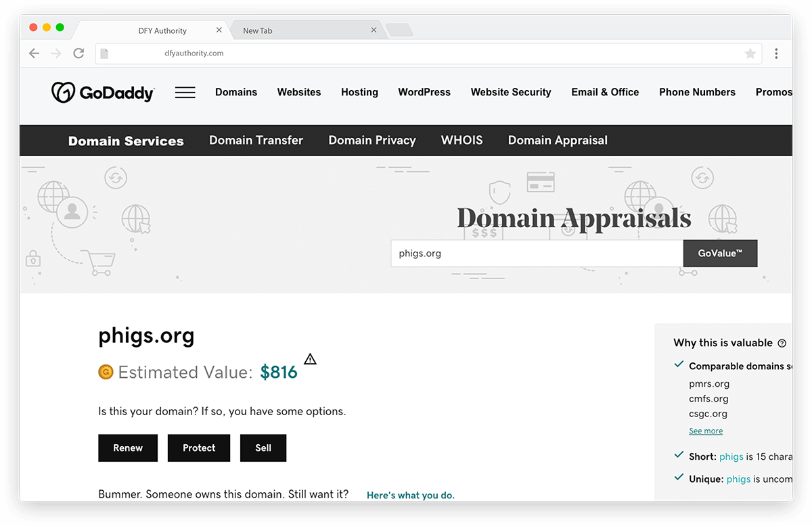Viewport: 812px width, 526px height.
Task: Click the browser back arrow
Action: [35, 53]
